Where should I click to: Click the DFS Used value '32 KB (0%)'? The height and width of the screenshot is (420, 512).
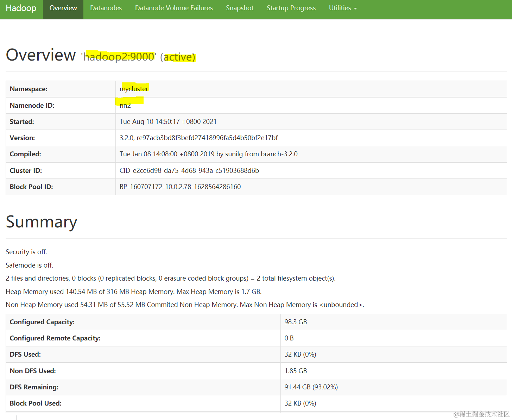click(x=300, y=354)
